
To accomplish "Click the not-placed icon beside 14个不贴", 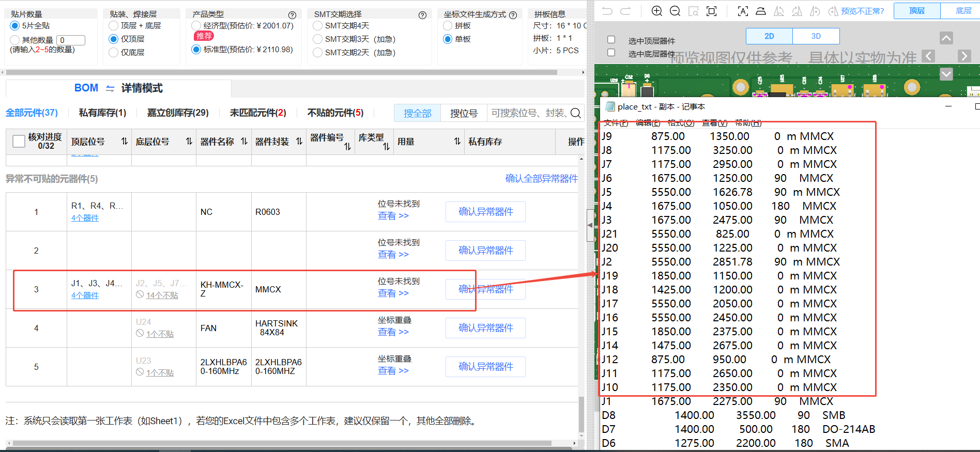I will point(140,294).
